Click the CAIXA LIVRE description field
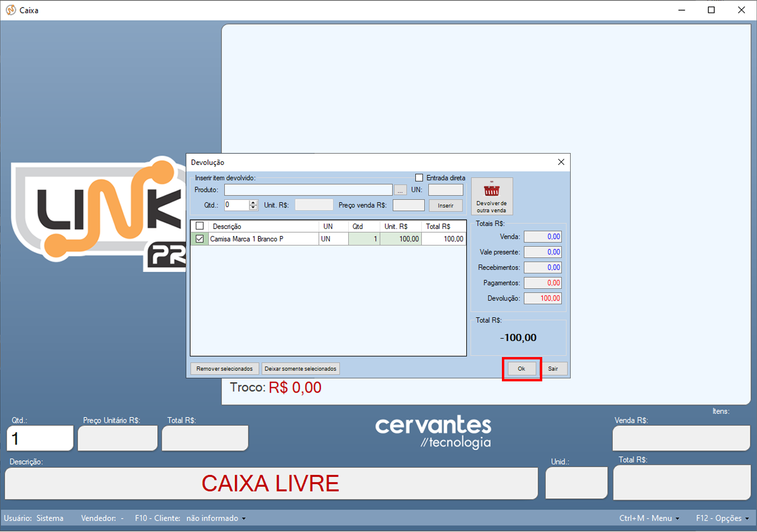Image resolution: width=757 pixels, height=532 pixels. (x=271, y=483)
